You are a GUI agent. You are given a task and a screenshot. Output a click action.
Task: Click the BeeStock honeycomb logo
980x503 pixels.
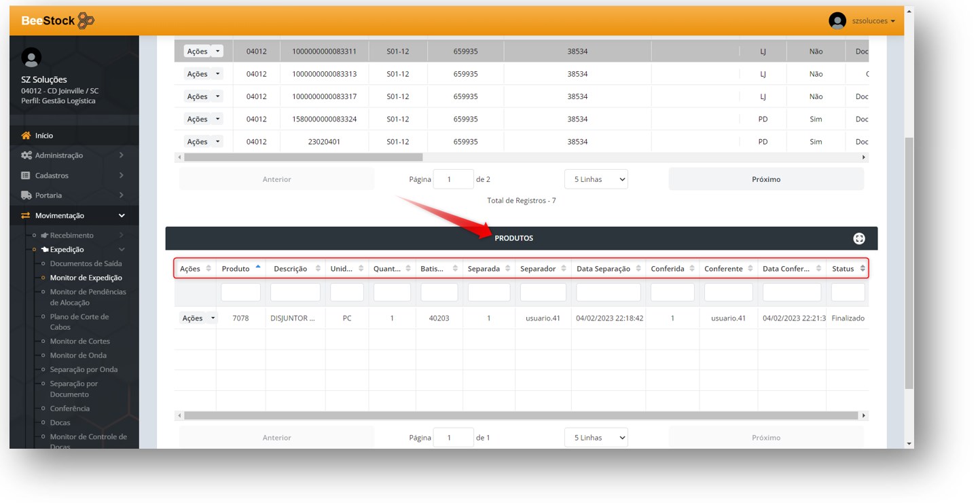click(x=86, y=21)
